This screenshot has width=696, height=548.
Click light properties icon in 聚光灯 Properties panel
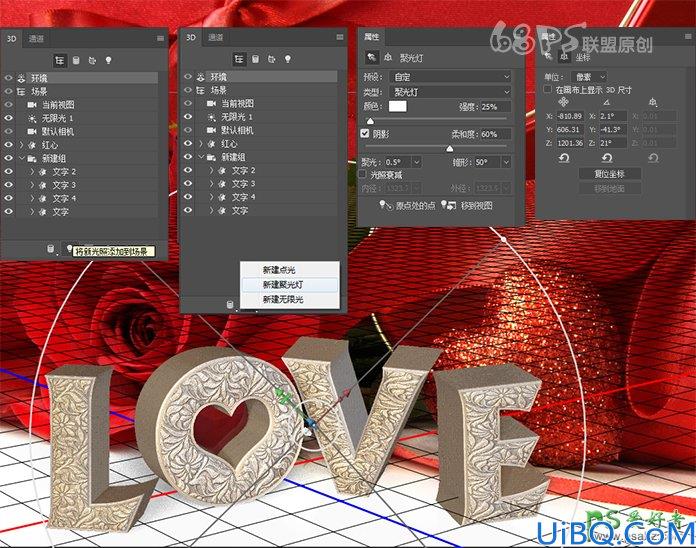(x=371, y=57)
